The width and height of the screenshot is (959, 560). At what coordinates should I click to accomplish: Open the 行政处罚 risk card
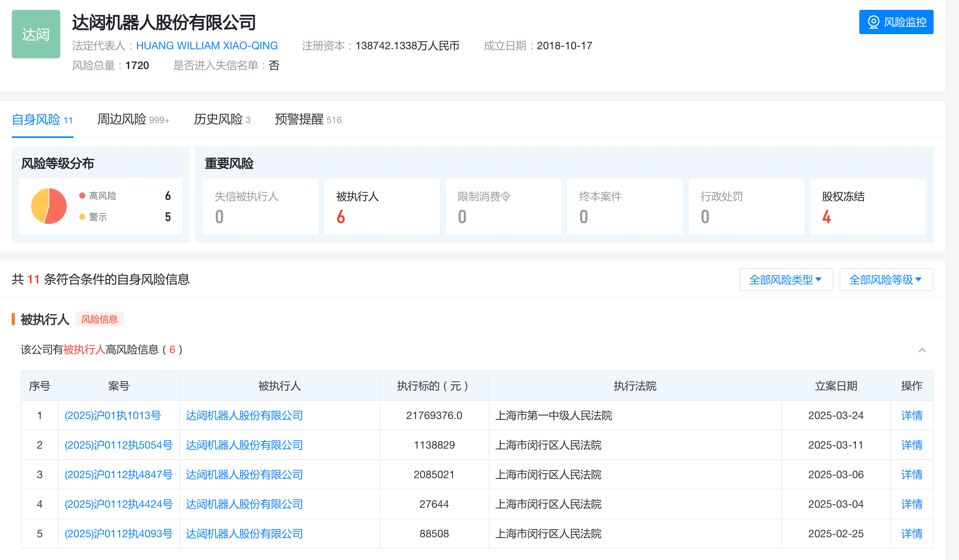(x=746, y=206)
